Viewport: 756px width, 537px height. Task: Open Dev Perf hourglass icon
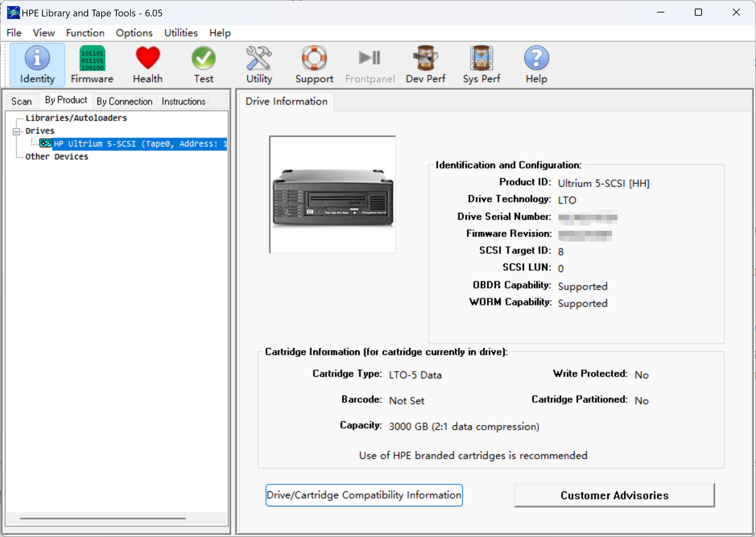coord(426,65)
